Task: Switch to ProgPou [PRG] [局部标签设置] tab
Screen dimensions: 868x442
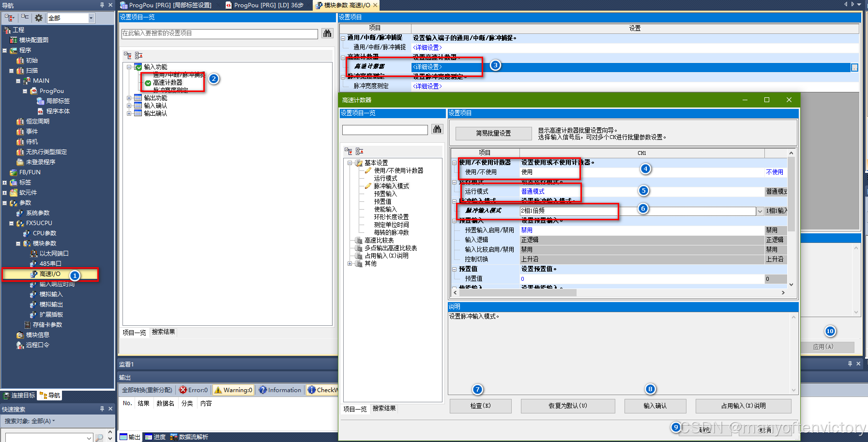Action: click(x=167, y=5)
